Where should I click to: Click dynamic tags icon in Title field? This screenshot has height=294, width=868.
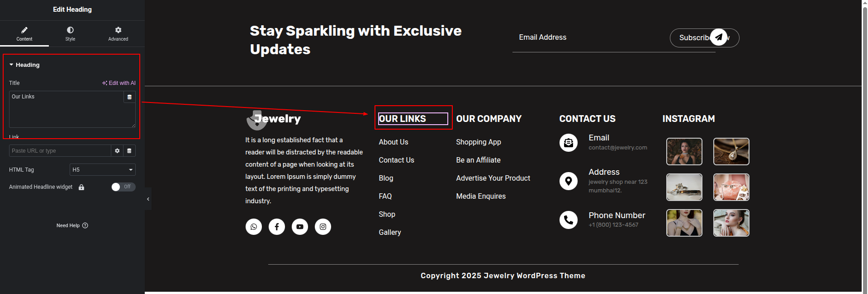(129, 97)
